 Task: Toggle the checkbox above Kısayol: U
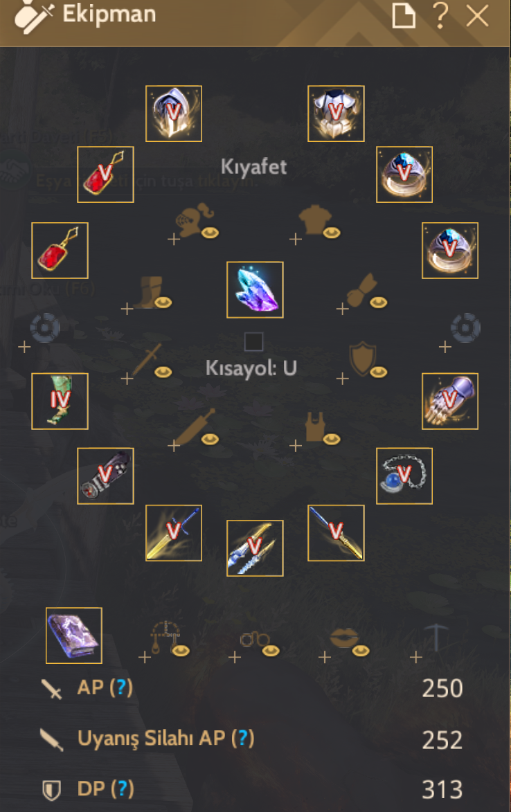(253, 342)
